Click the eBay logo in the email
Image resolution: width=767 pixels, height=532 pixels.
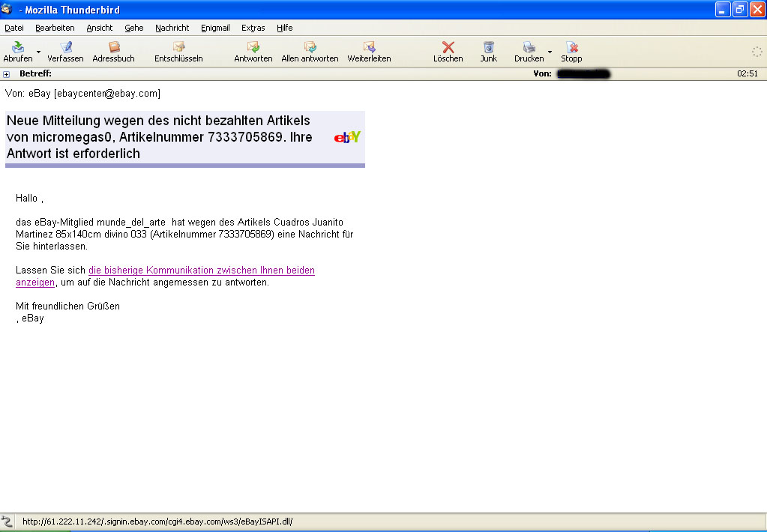[347, 137]
